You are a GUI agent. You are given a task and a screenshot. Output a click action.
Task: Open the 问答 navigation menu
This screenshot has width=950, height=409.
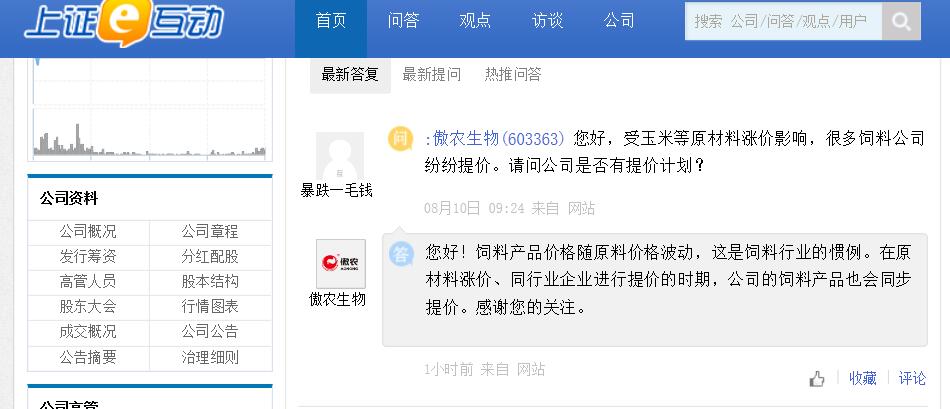403,21
